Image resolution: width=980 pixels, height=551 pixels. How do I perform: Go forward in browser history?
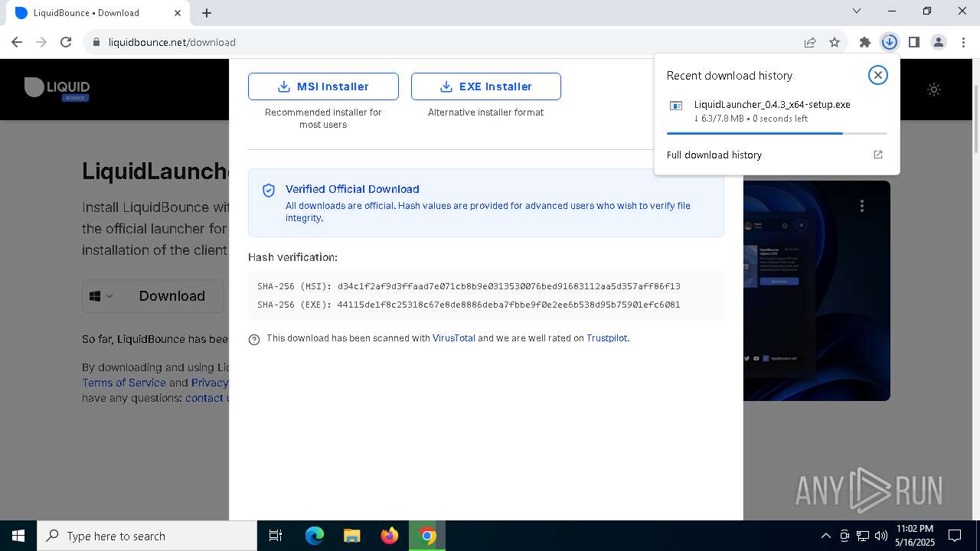point(41,42)
